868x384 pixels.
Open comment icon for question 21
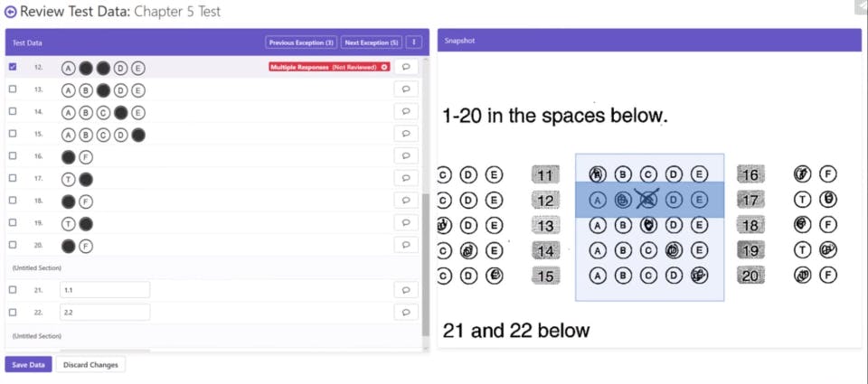(406, 290)
